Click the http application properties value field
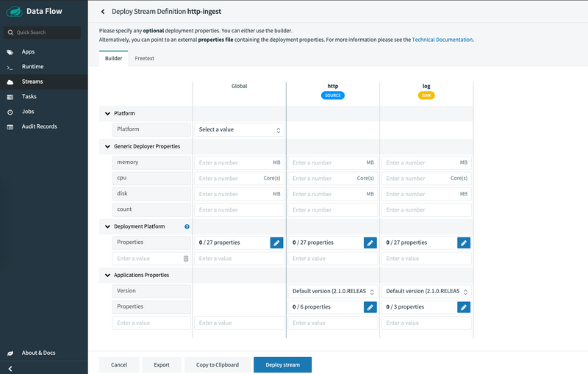The image size is (588, 374). [x=333, y=323]
